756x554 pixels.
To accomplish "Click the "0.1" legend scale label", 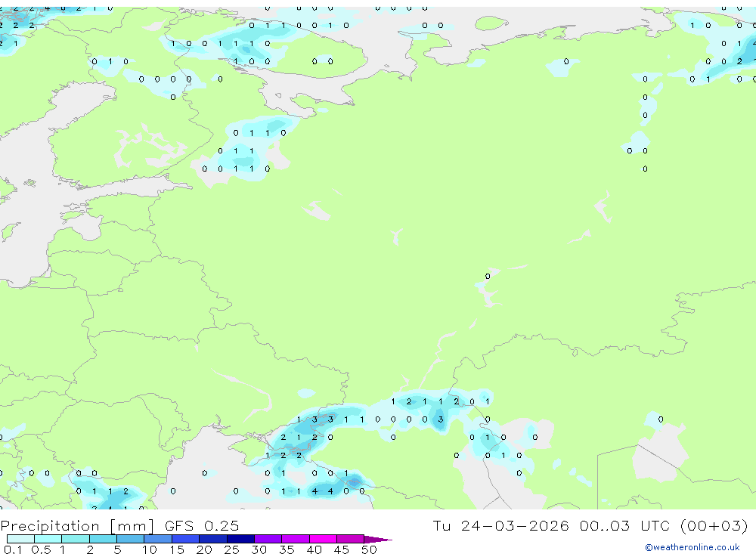I will pyautogui.click(x=13, y=549).
